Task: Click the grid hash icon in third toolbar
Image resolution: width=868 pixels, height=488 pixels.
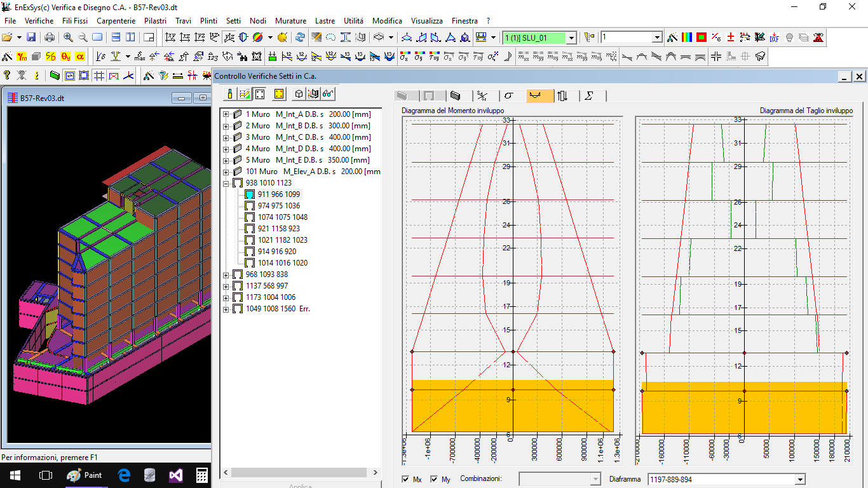Action: (x=99, y=76)
